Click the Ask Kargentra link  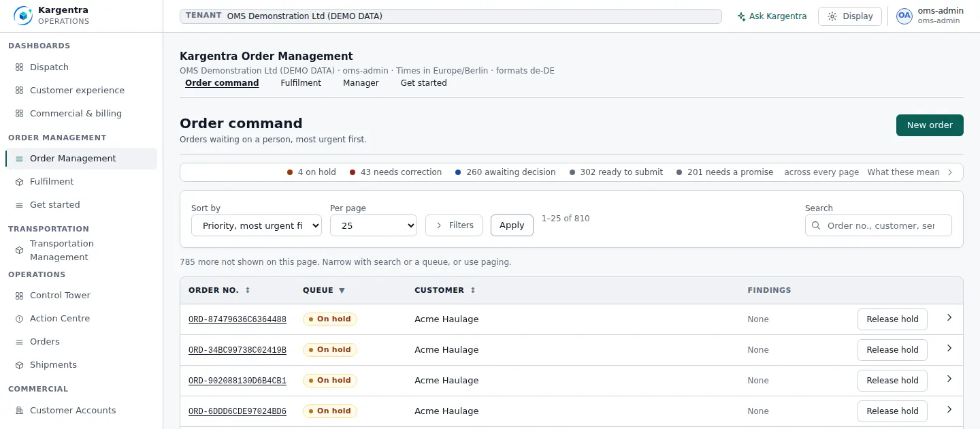[772, 16]
